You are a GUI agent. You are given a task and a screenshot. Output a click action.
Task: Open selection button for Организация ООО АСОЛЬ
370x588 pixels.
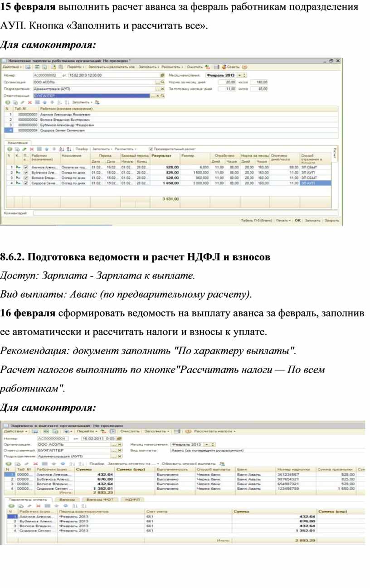pos(157,82)
